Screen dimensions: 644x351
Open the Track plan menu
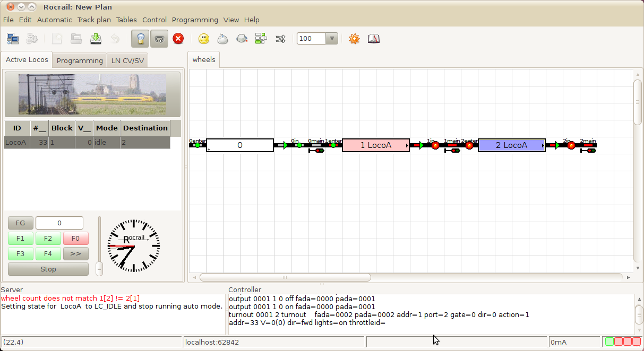pos(94,20)
